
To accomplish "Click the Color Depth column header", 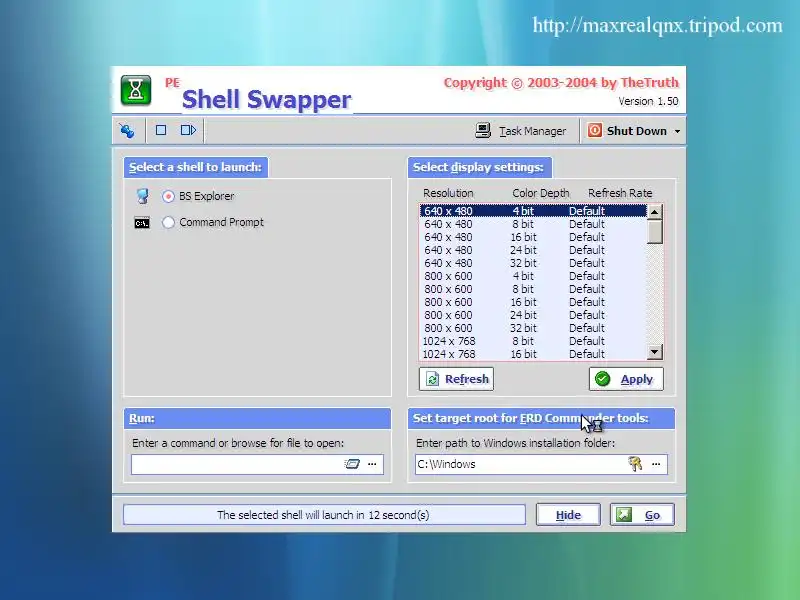I will click(x=540, y=193).
